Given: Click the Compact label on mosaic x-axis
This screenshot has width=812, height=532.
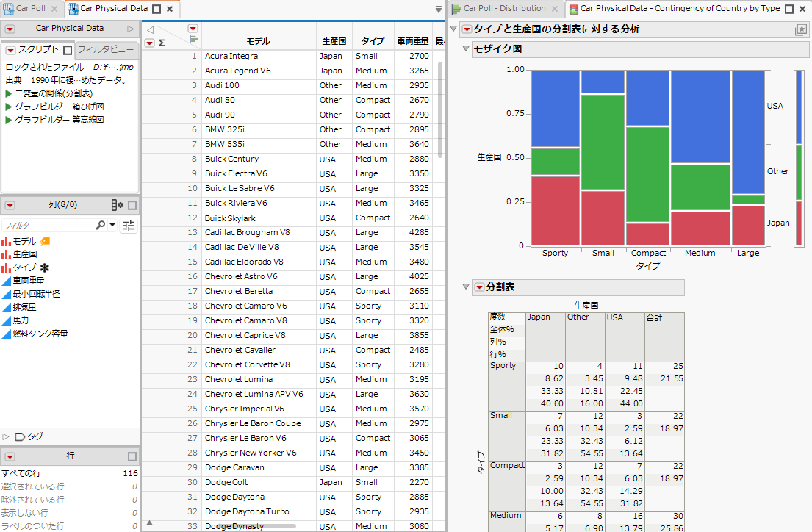Looking at the screenshot, I should coord(648,253).
